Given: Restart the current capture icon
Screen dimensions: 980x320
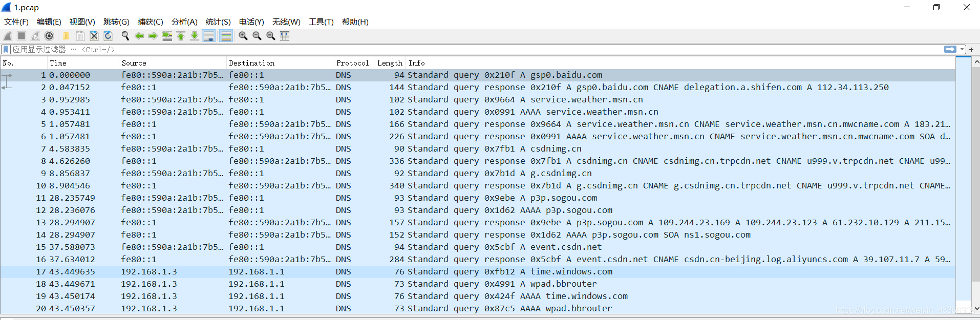Looking at the screenshot, I should (35, 36).
